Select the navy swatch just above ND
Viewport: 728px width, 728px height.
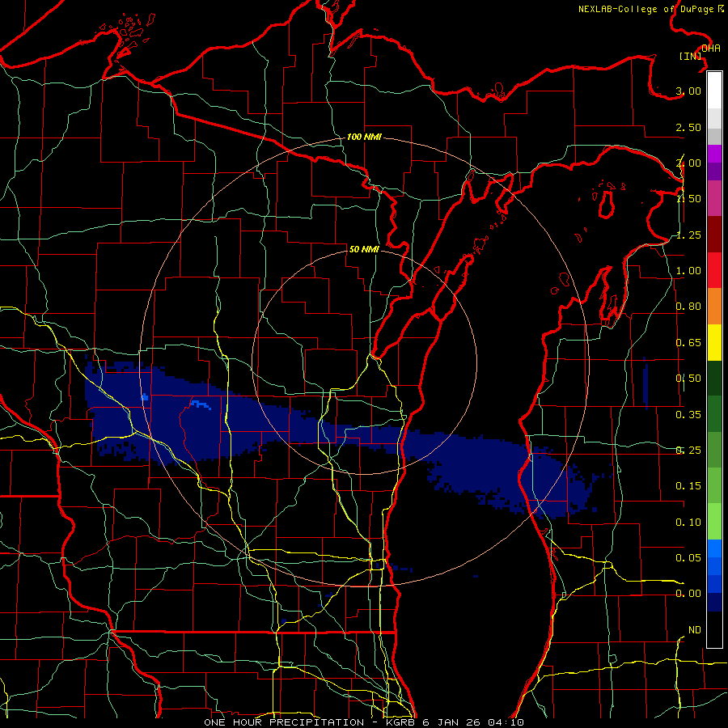714,603
